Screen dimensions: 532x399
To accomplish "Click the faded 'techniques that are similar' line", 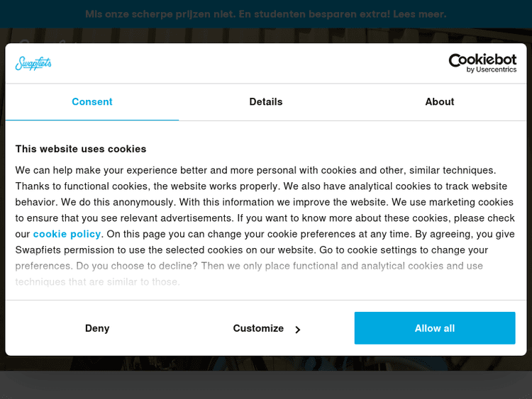I will click(98, 282).
